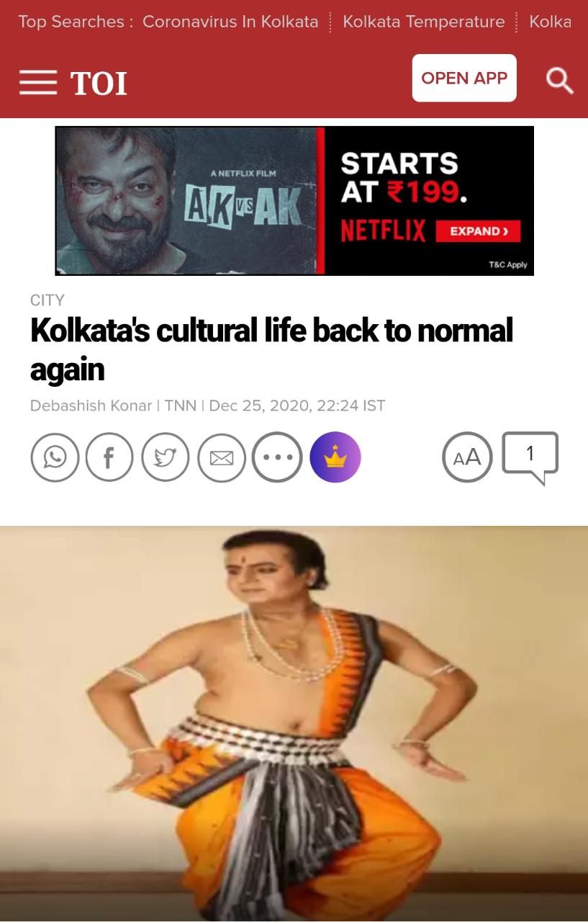588x922 pixels.
Task: Go to TOI home logo
Action: coord(99,84)
